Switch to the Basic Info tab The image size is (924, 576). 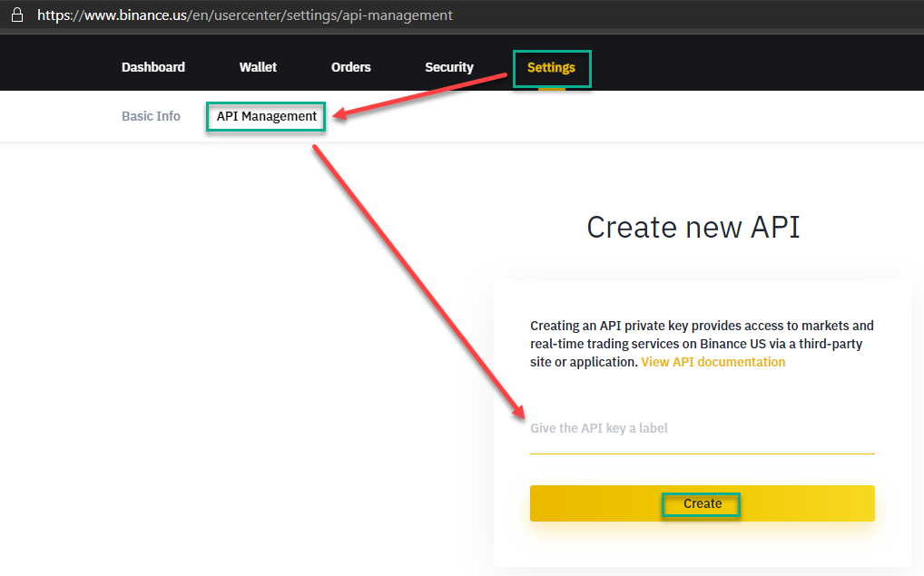point(151,116)
